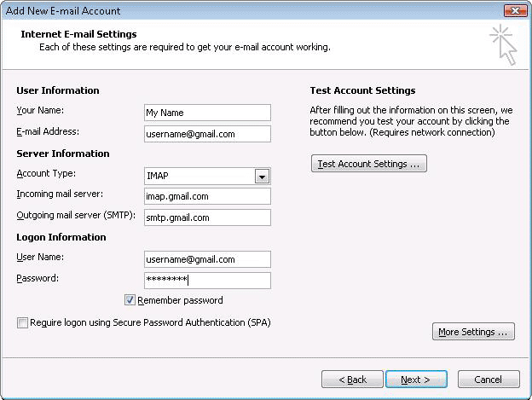Open the More Settings dialog
The width and height of the screenshot is (532, 400).
[x=473, y=332]
